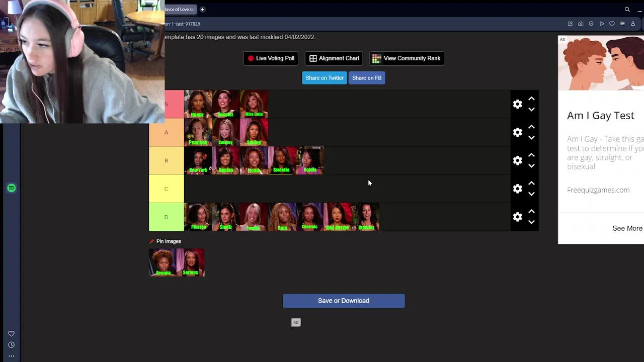Click the C tier label color cell

(167, 189)
